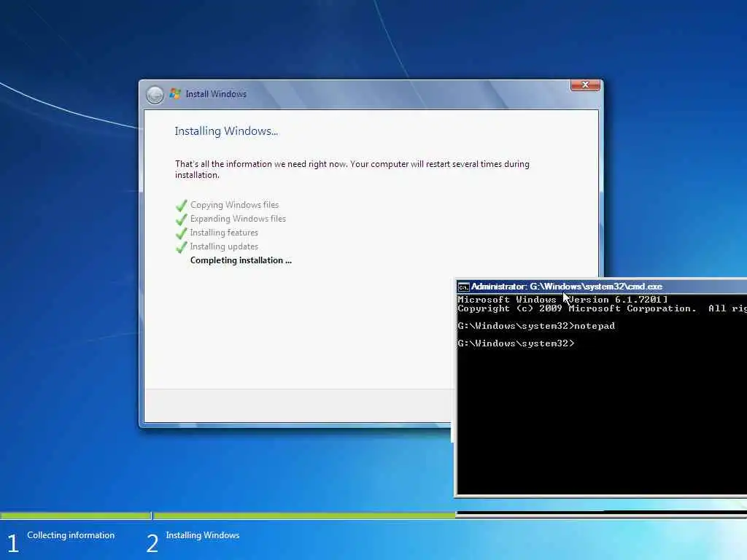Click the 'Installing updates' step text
This screenshot has width=747, height=560.
point(224,246)
